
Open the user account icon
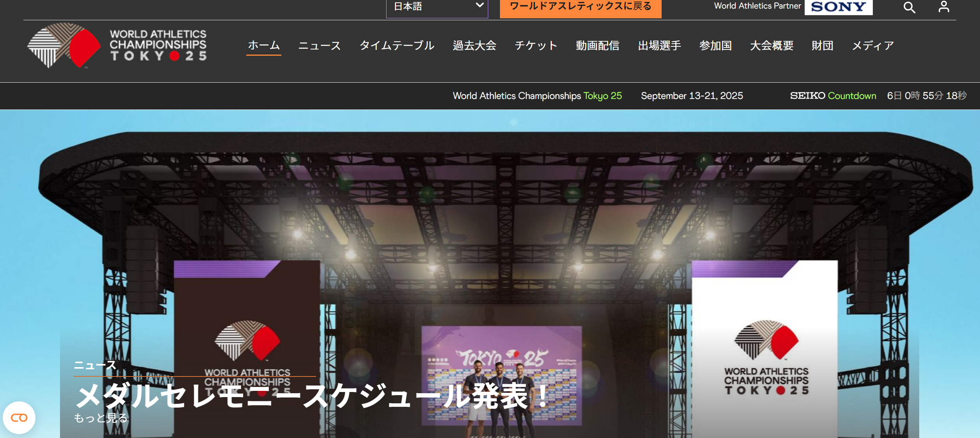click(x=943, y=7)
